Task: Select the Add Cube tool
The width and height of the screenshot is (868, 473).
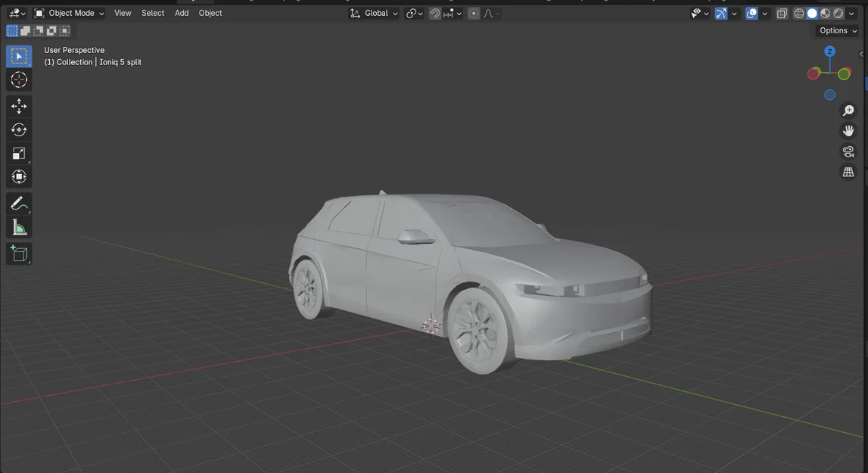Action: [x=18, y=254]
